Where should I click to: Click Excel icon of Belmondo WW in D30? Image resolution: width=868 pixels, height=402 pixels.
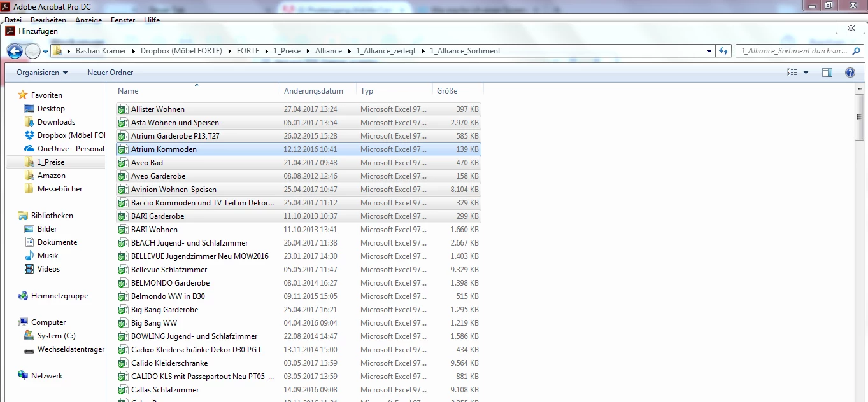pyautogui.click(x=123, y=296)
